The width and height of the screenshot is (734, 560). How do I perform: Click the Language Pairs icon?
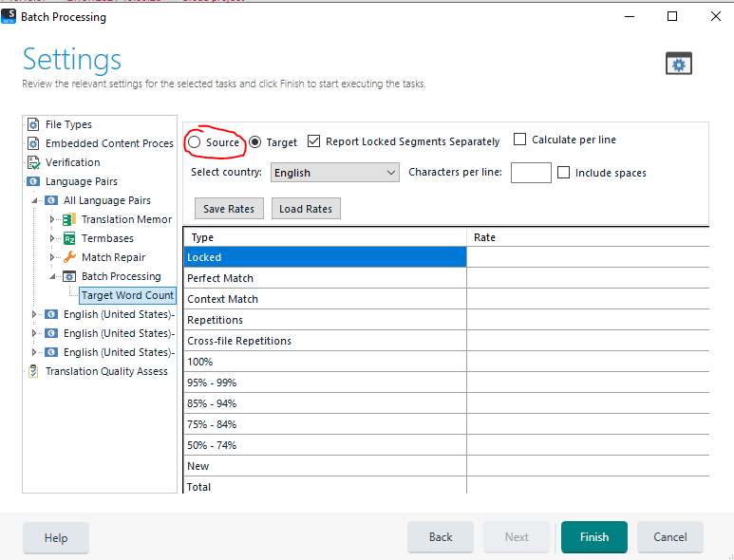[33, 181]
